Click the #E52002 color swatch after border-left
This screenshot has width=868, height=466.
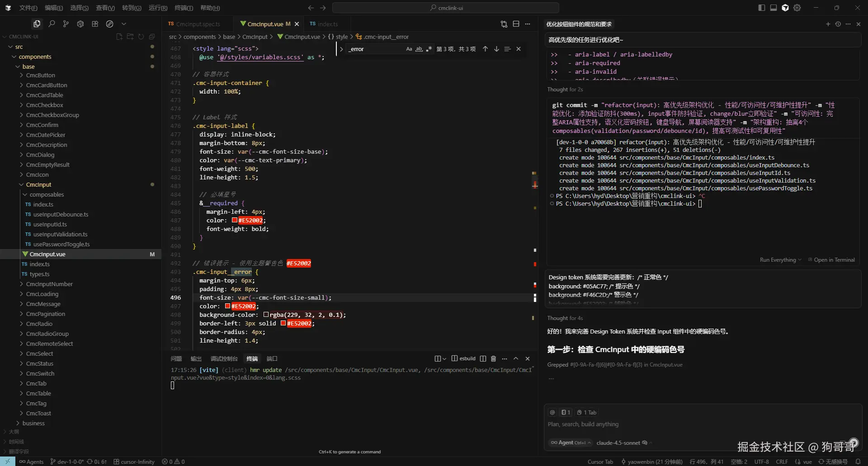pos(283,323)
